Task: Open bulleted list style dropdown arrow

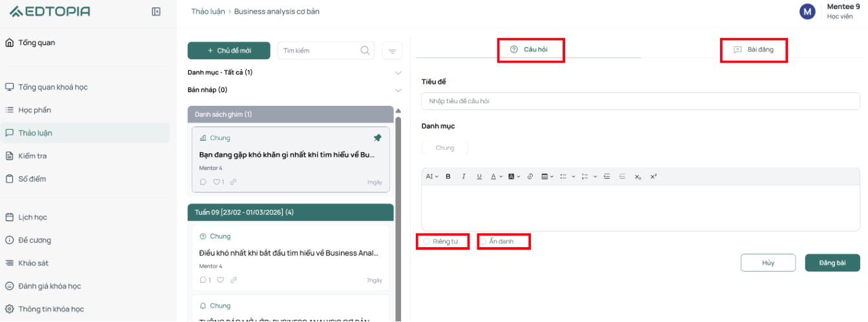Action: pos(573,176)
